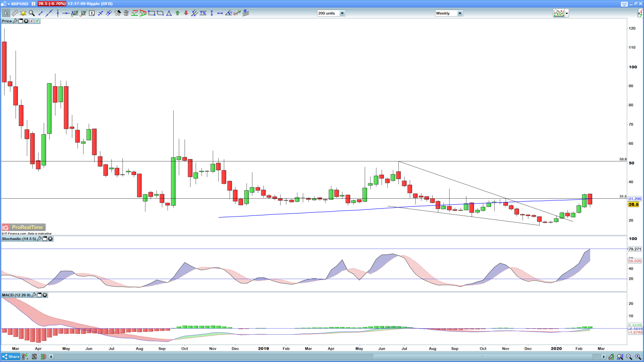
Task: Open the on-screen keyboard shortcut icon
Action: click(x=624, y=4)
